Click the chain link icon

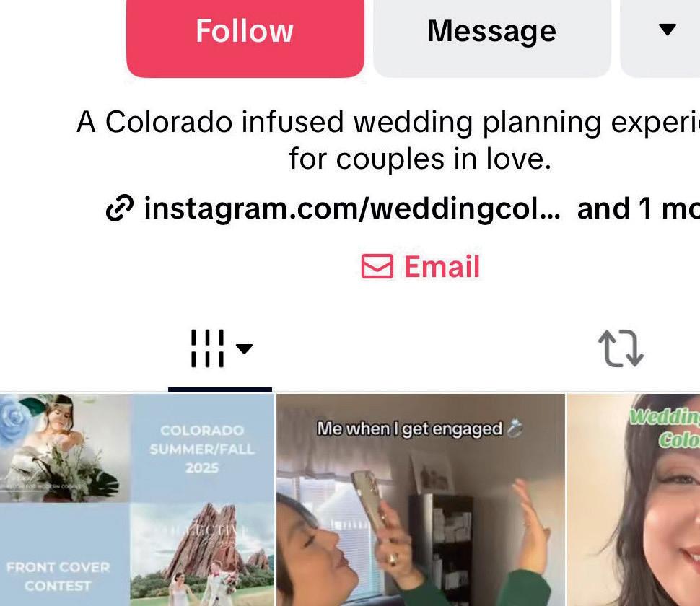[x=119, y=208]
